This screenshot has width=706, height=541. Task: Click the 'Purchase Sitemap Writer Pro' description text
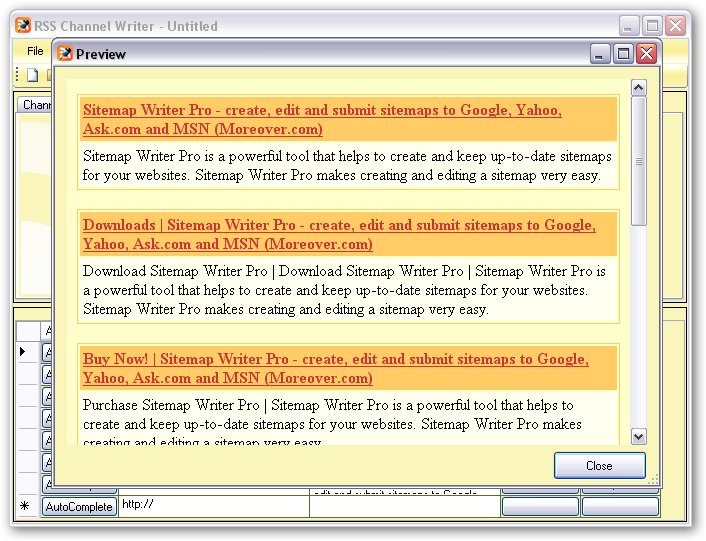pyautogui.click(x=332, y=421)
